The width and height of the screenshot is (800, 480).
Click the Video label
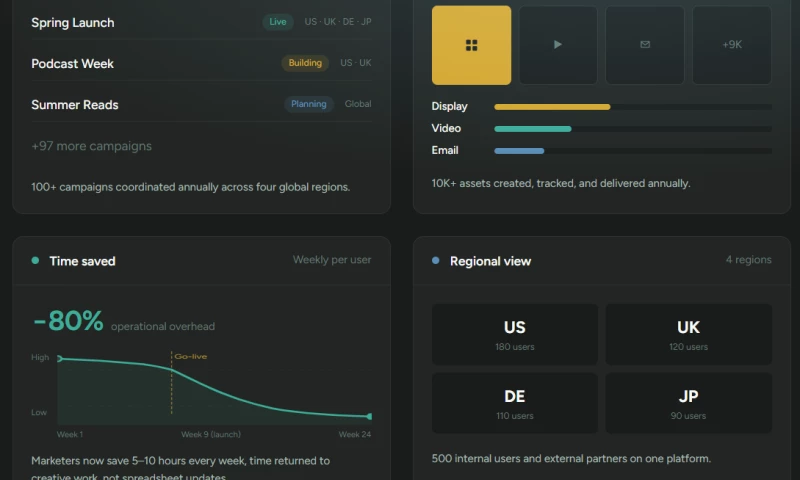pyautogui.click(x=446, y=128)
